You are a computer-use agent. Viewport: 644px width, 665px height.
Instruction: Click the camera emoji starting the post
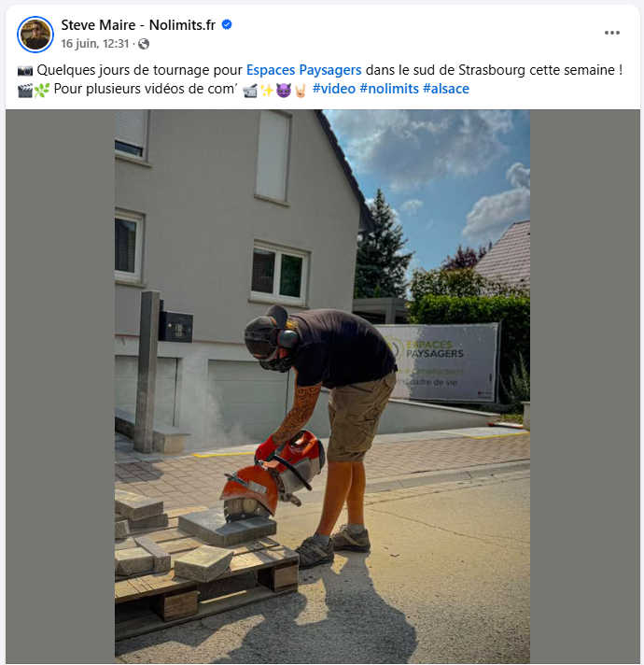[x=25, y=70]
